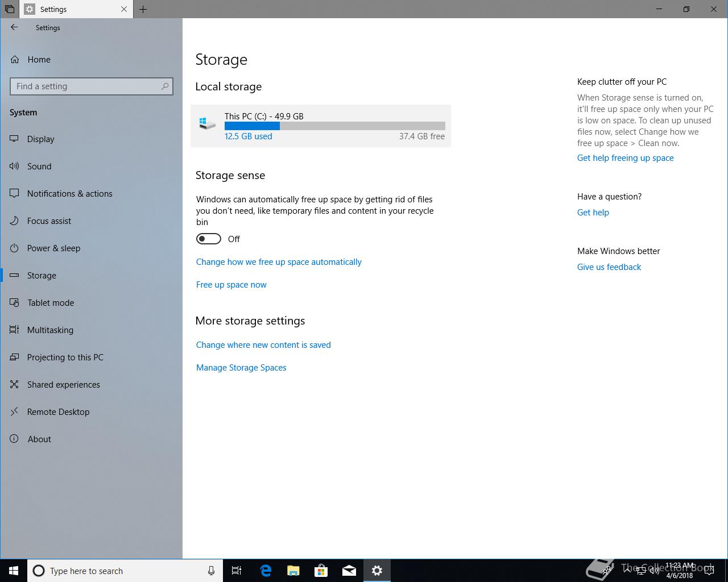Open Manage Storage Spaces link
728x582 pixels.
(x=241, y=368)
